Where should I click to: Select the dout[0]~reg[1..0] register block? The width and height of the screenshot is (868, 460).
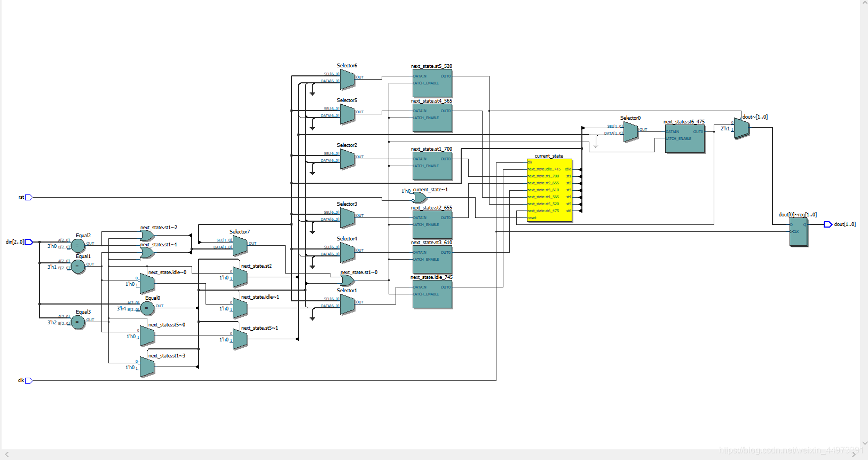[799, 232]
